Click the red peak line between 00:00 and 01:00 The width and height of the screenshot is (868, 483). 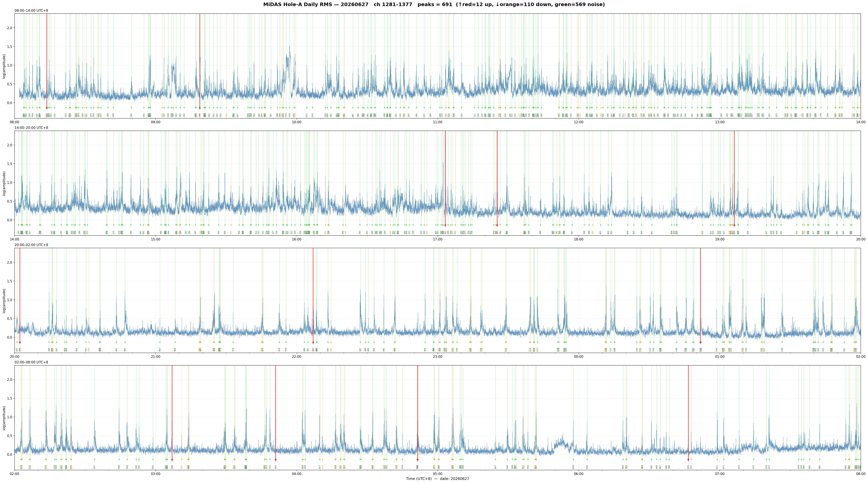click(701, 296)
